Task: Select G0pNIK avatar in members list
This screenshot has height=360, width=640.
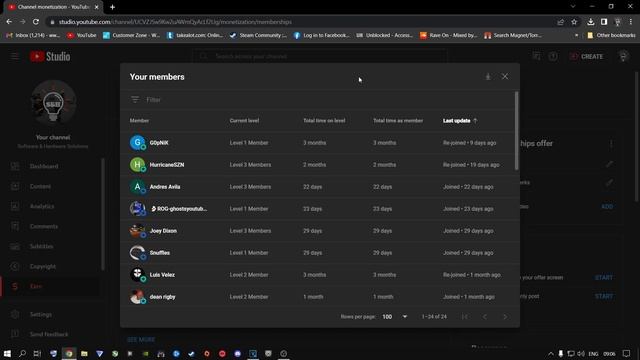Action: pos(138,143)
